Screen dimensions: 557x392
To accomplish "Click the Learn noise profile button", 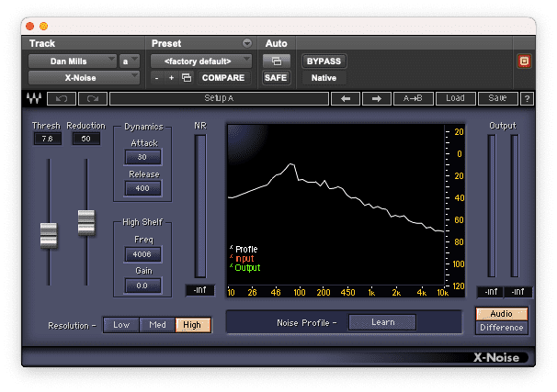I will (381, 322).
